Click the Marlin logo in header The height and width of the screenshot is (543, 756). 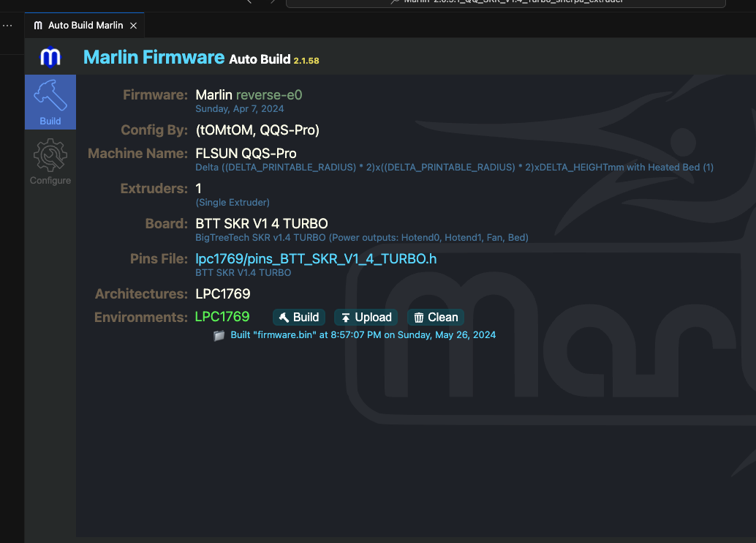(x=50, y=57)
